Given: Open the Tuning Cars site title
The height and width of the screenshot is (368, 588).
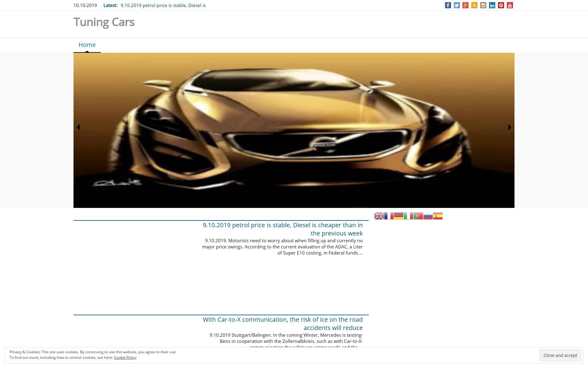Looking at the screenshot, I should tap(104, 22).
